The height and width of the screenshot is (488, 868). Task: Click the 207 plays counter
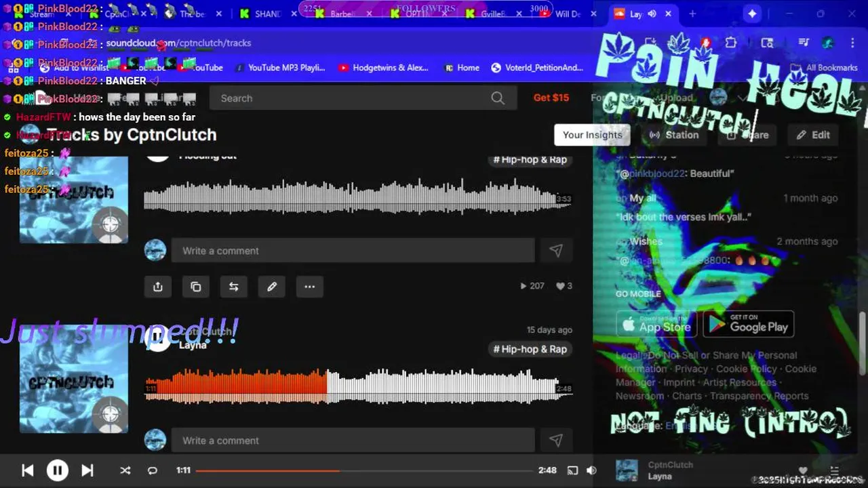532,286
